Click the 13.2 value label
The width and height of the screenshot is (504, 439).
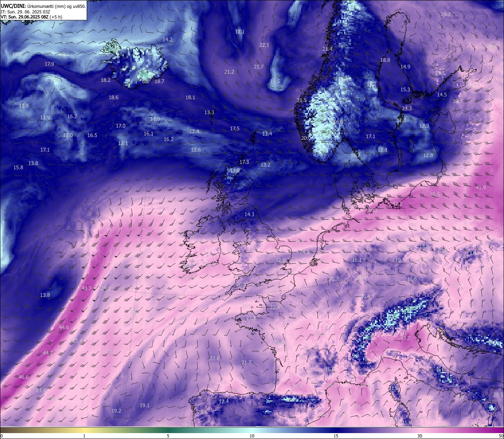click(x=265, y=165)
